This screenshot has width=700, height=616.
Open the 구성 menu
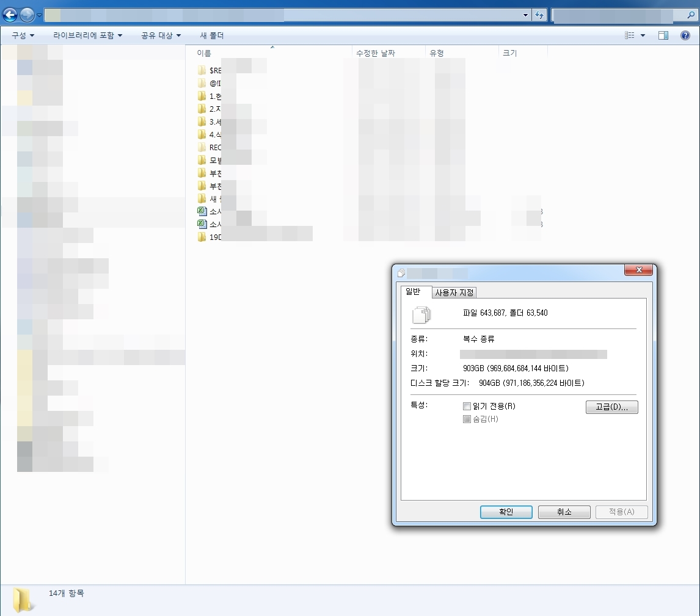23,35
